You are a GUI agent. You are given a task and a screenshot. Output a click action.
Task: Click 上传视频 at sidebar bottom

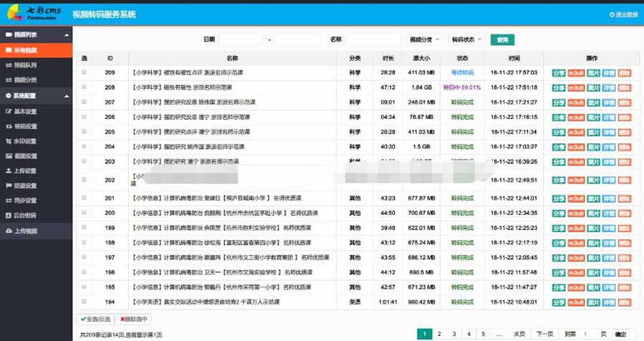point(26,231)
